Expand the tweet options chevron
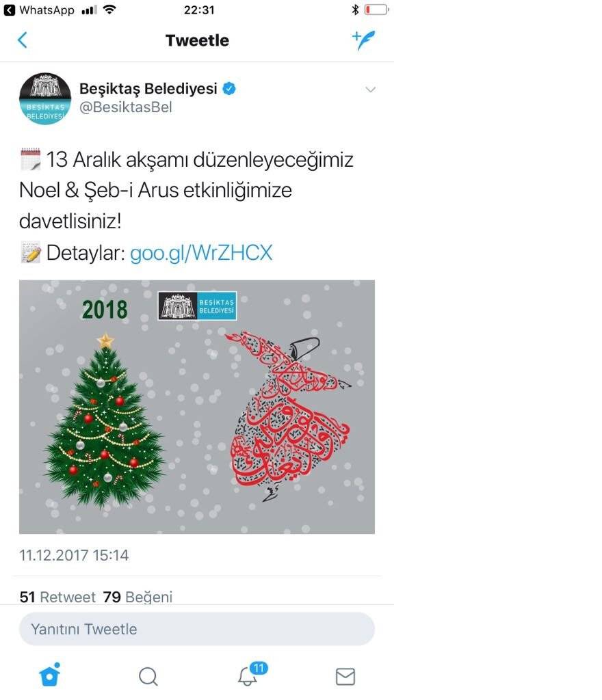 coord(370,90)
